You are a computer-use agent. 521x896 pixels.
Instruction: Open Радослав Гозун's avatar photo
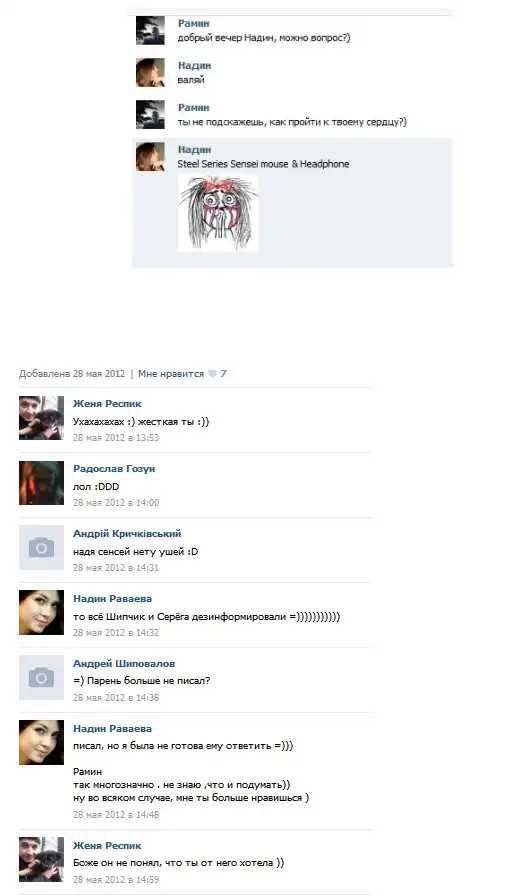41,483
